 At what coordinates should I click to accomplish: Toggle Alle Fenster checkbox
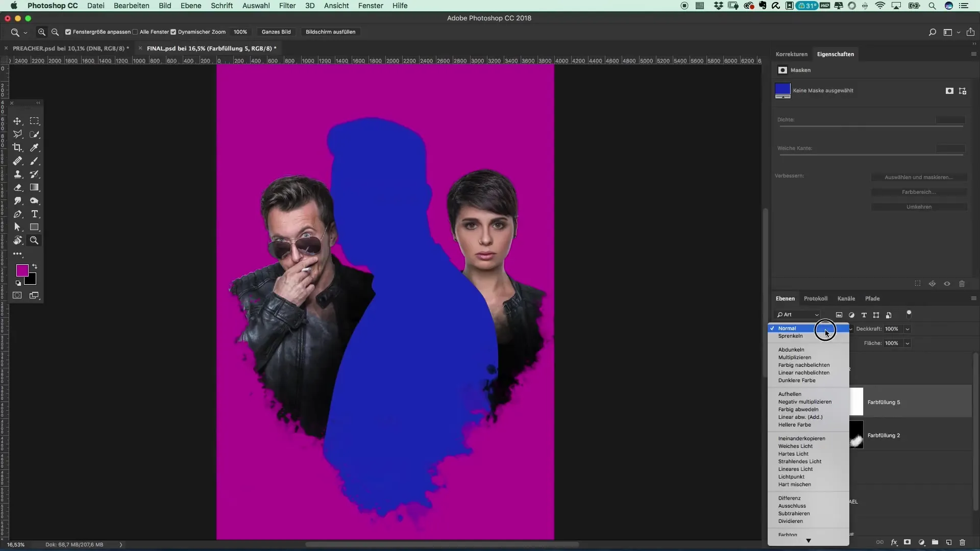(135, 32)
